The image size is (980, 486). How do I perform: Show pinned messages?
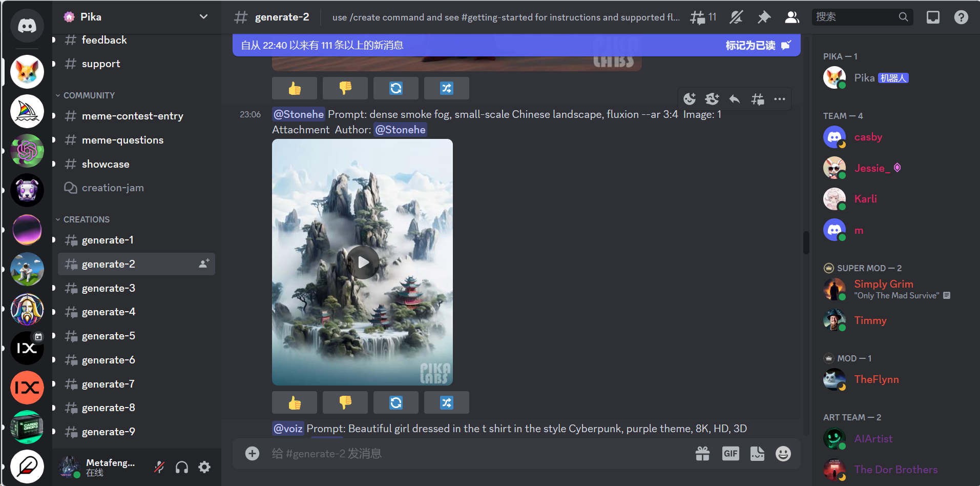[764, 17]
